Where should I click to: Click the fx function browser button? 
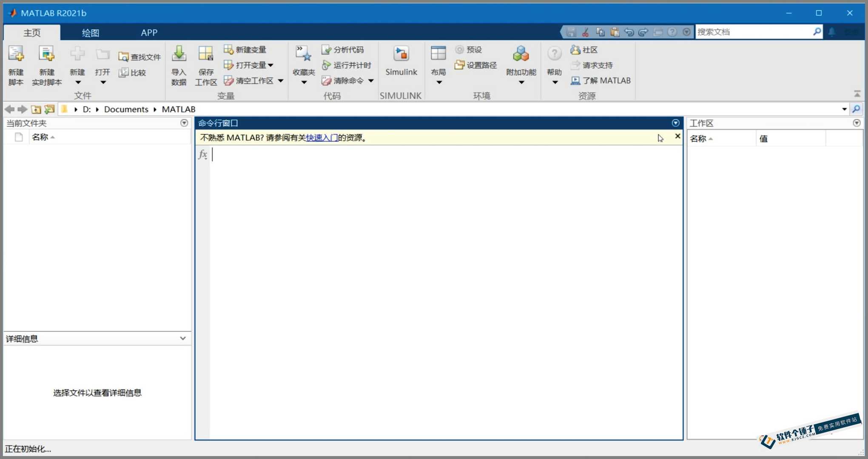[x=203, y=154]
